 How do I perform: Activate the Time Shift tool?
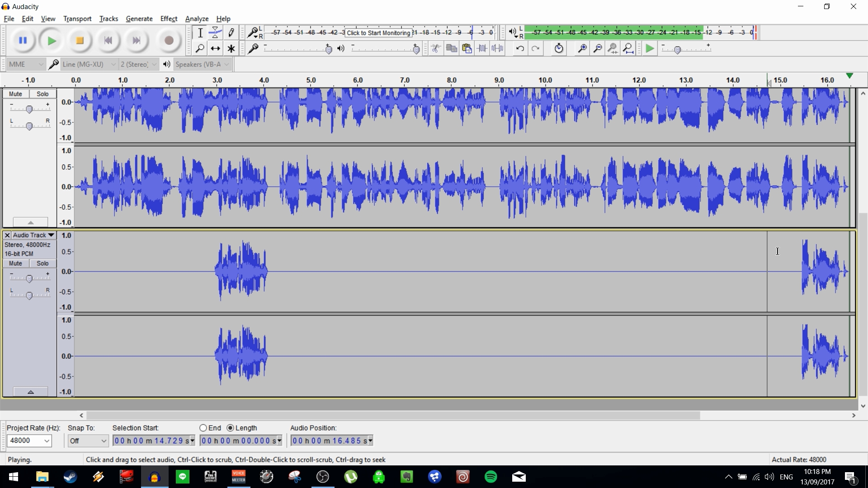216,48
